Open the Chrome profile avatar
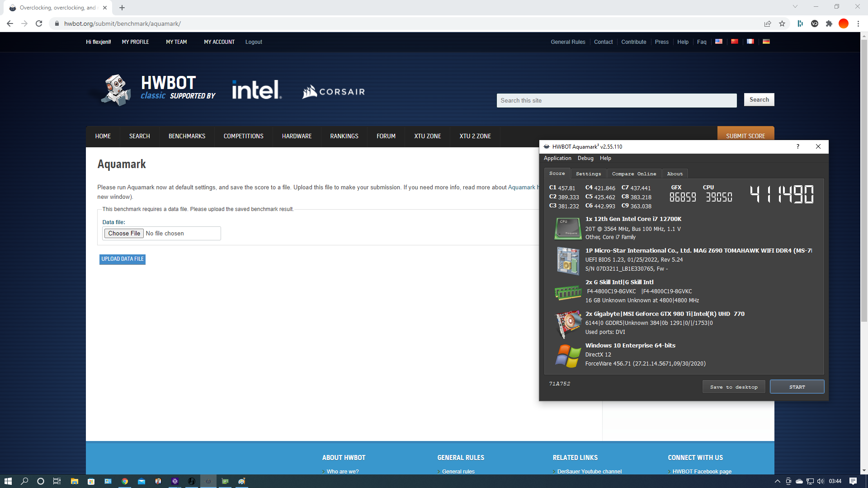This screenshot has width=868, height=488. (844, 23)
